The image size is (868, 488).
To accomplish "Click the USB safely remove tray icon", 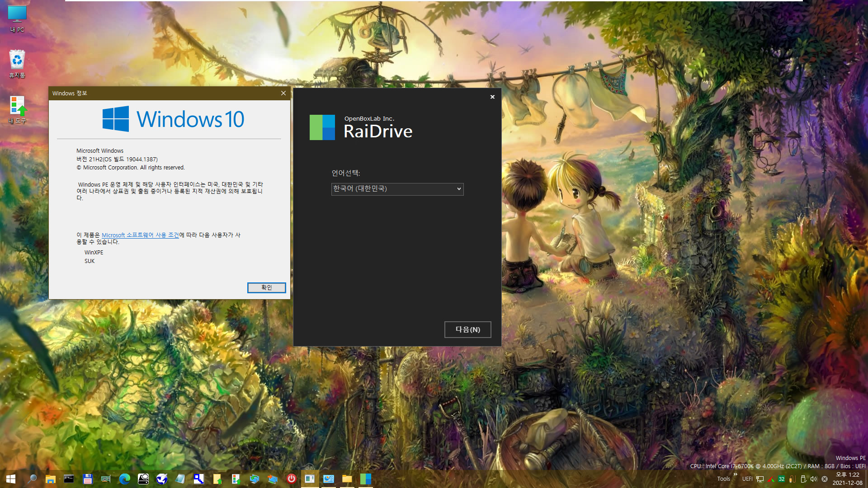I will tap(803, 479).
